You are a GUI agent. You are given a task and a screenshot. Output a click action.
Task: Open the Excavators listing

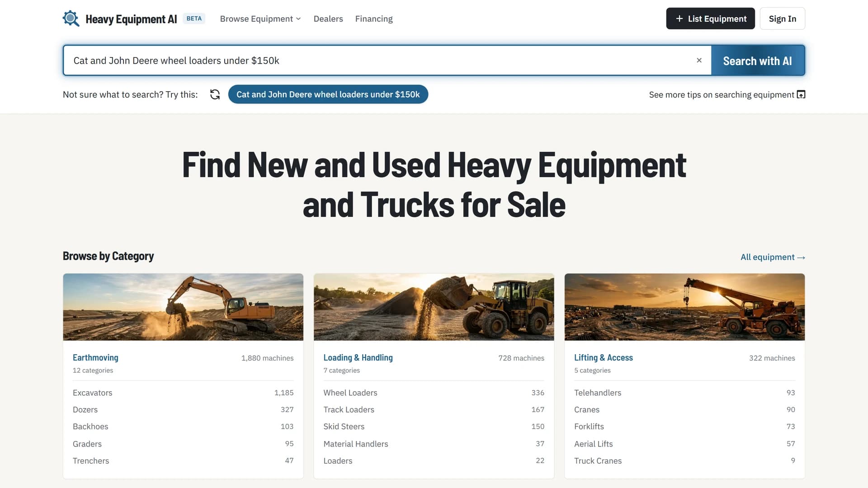click(183, 393)
